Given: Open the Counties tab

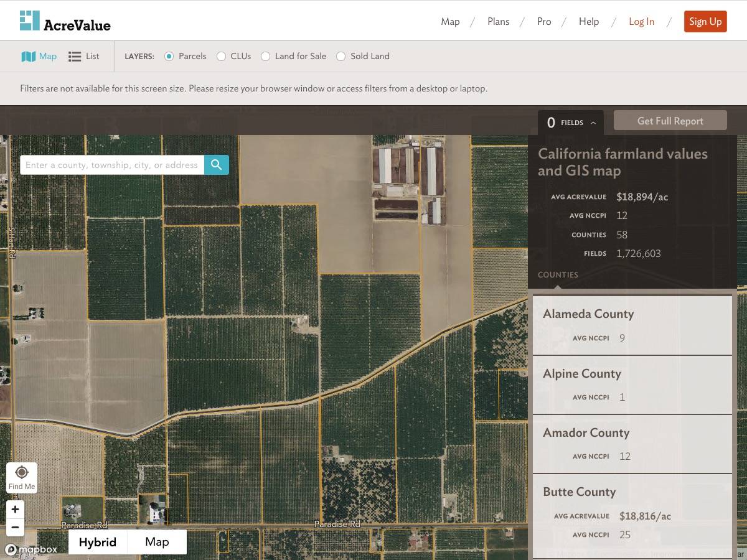Looking at the screenshot, I should [x=558, y=274].
